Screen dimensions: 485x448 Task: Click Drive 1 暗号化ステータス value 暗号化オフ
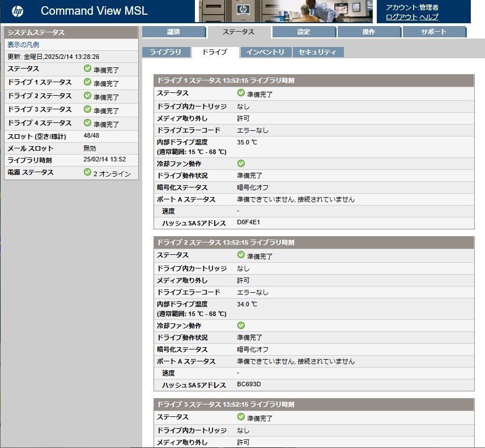pyautogui.click(x=253, y=187)
